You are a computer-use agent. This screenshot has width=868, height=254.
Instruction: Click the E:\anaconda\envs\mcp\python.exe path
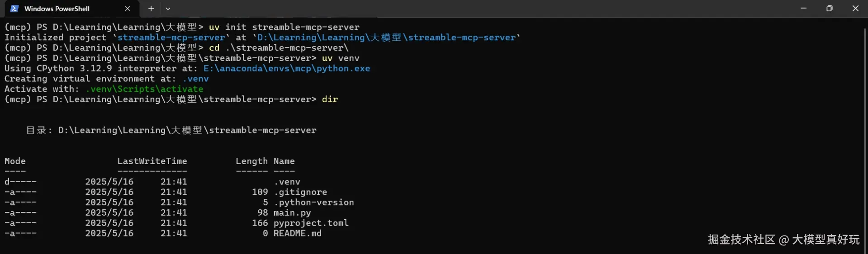tap(286, 69)
